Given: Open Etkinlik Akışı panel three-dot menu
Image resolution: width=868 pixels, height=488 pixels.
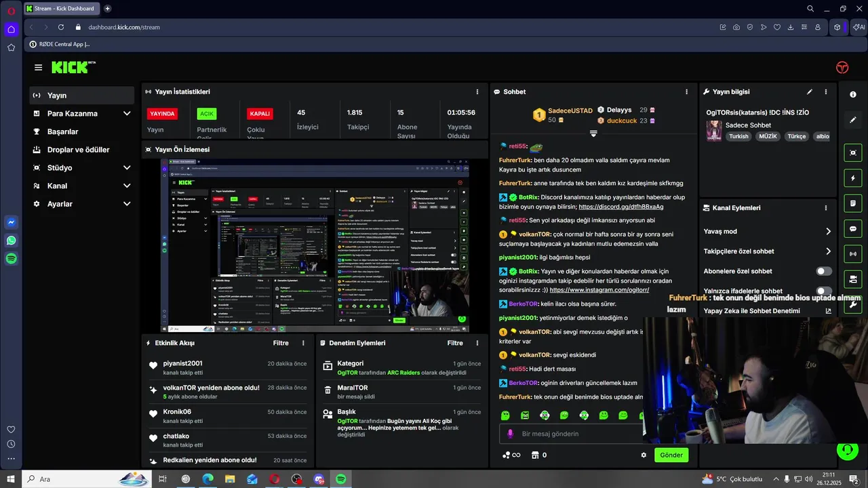Looking at the screenshot, I should (303, 343).
